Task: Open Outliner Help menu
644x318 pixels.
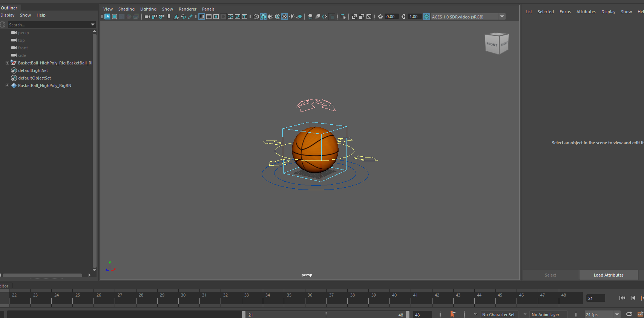Action: [x=41, y=15]
